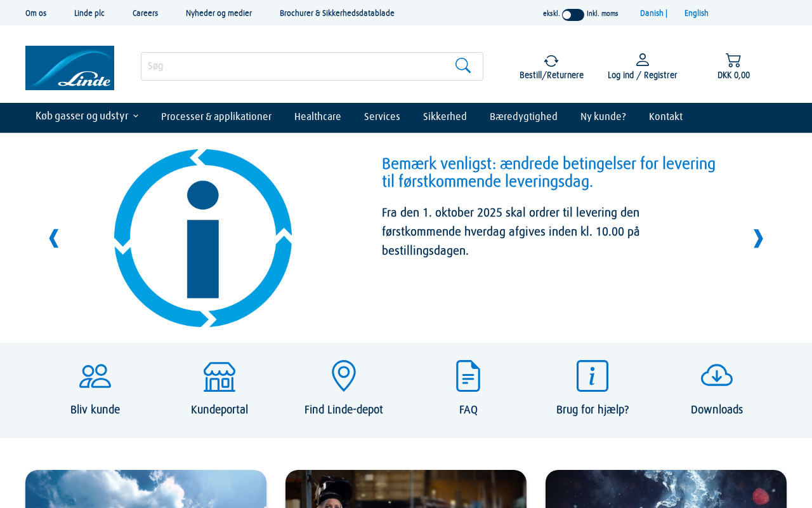This screenshot has width=812, height=508.
Task: Go to previous carousel slide
Action: click(x=54, y=238)
